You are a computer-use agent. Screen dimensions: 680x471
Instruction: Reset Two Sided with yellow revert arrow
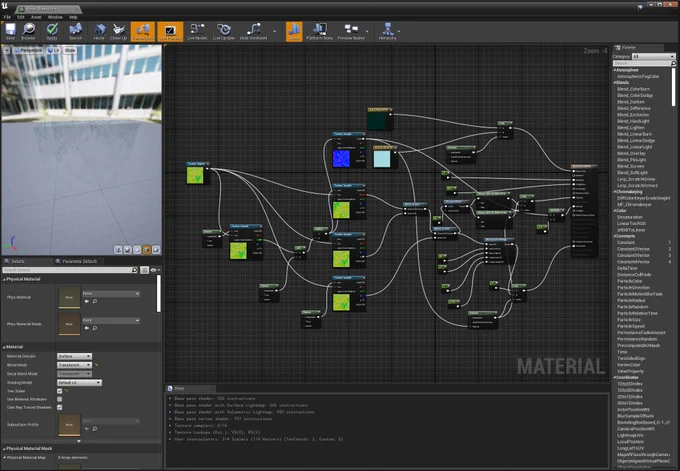point(66,391)
